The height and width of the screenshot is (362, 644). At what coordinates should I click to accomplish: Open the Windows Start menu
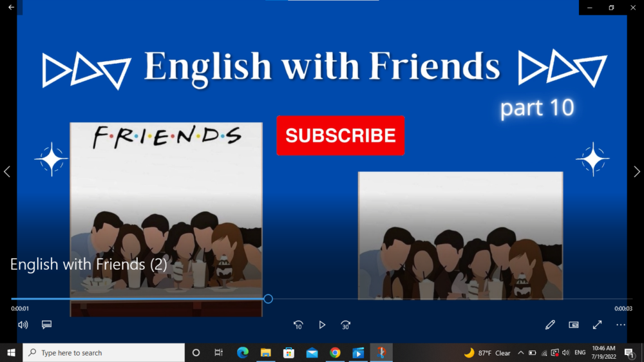click(11, 353)
